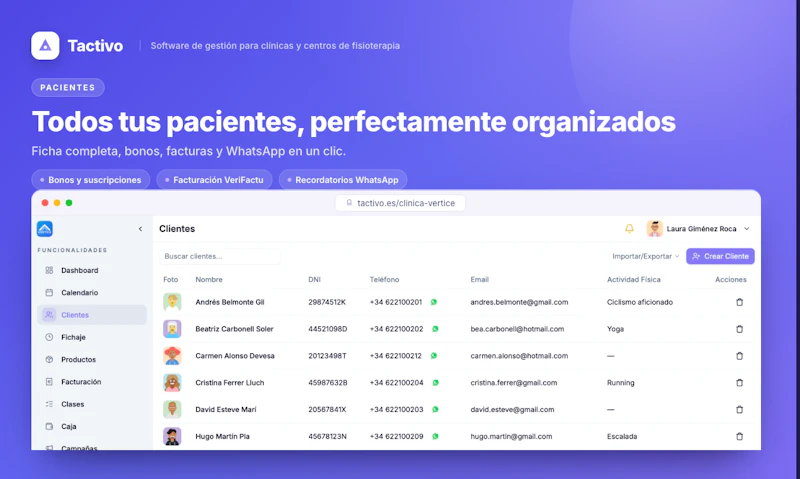Click the Recordatorios WhatsApp pill
This screenshot has height=479, width=800.
tap(343, 180)
